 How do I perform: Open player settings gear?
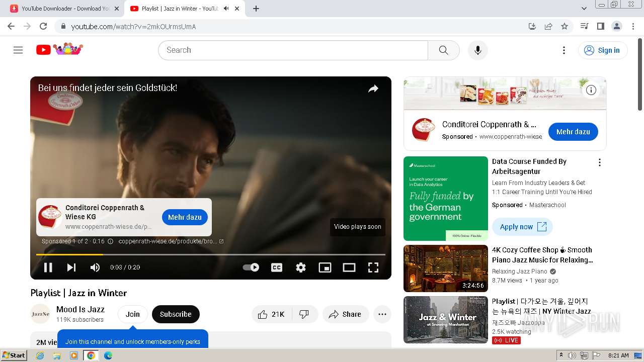tap(301, 267)
